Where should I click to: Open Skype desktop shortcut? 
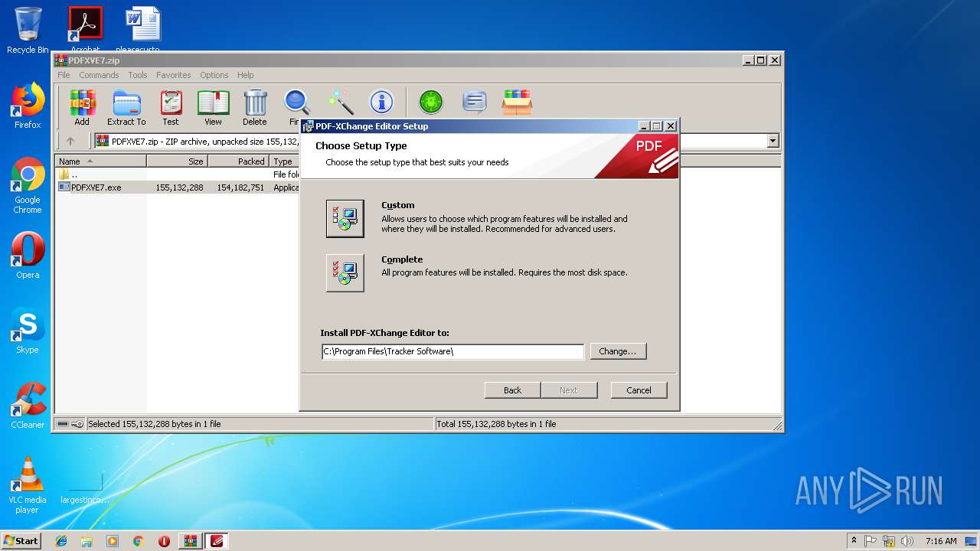pyautogui.click(x=28, y=331)
